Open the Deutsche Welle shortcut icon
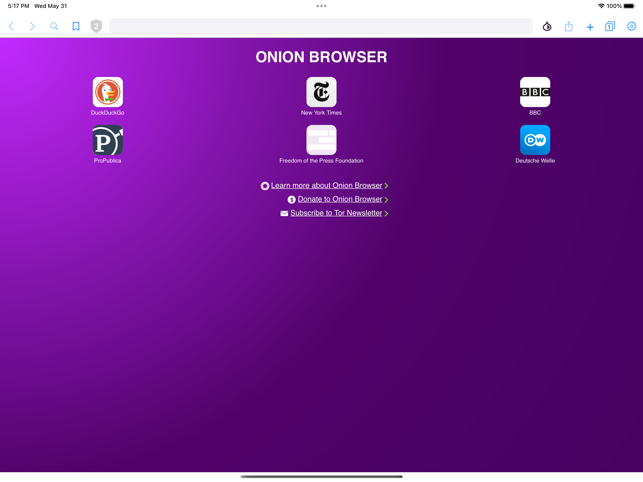The image size is (643, 482). click(535, 140)
